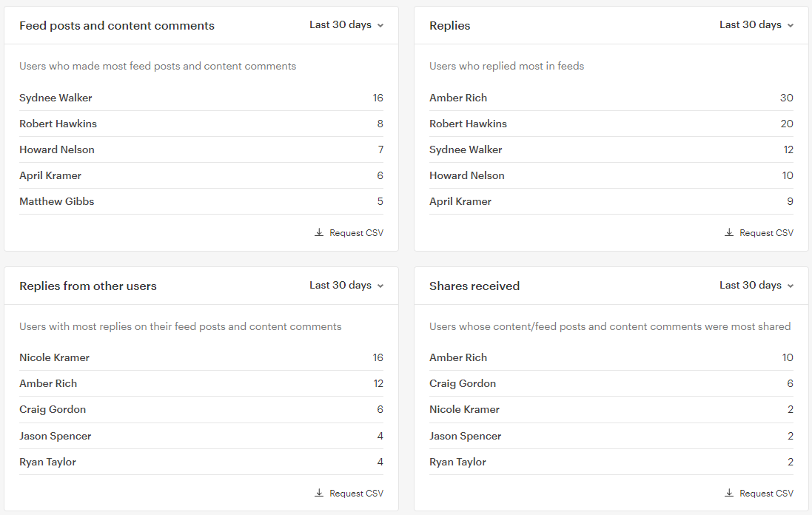Expand period dropdown for Shares received
The width and height of the screenshot is (812, 515).
[x=756, y=285]
